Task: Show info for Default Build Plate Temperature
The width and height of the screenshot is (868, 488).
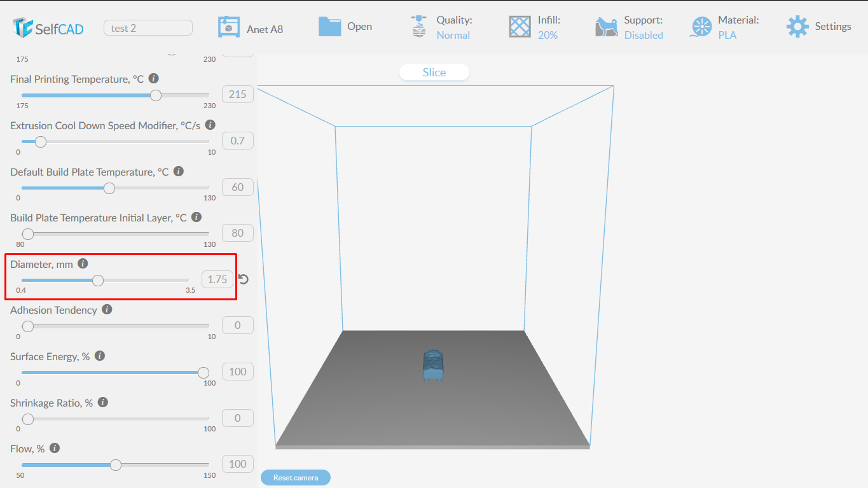Action: click(x=179, y=172)
